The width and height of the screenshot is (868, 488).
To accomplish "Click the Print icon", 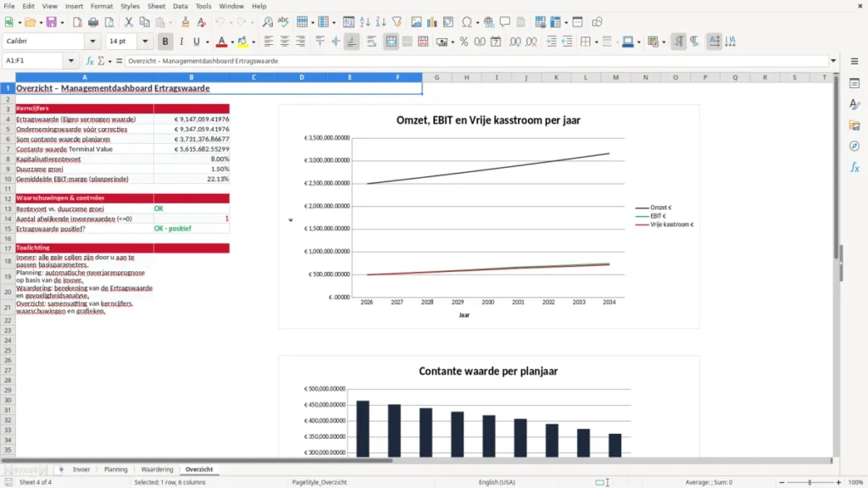I will pos(93,22).
